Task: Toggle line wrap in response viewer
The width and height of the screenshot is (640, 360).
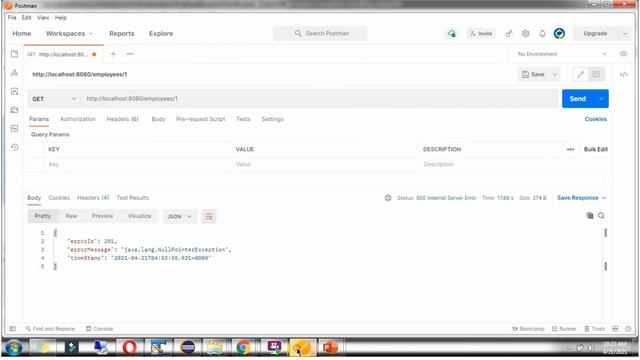Action: (209, 216)
